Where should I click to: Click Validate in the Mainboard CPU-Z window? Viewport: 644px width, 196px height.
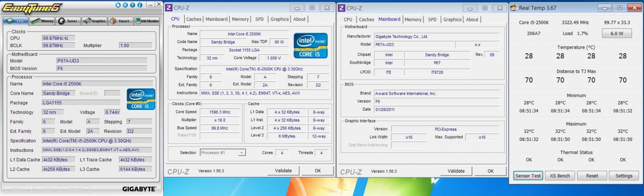456,171
